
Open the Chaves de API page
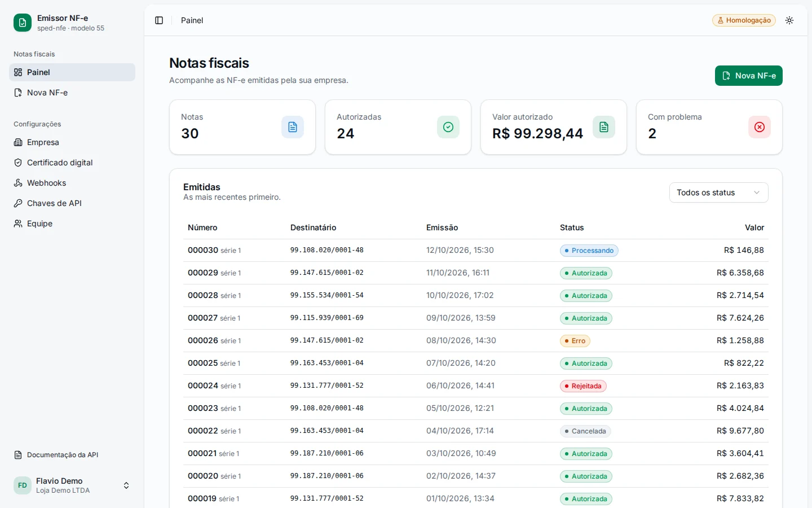72,203
